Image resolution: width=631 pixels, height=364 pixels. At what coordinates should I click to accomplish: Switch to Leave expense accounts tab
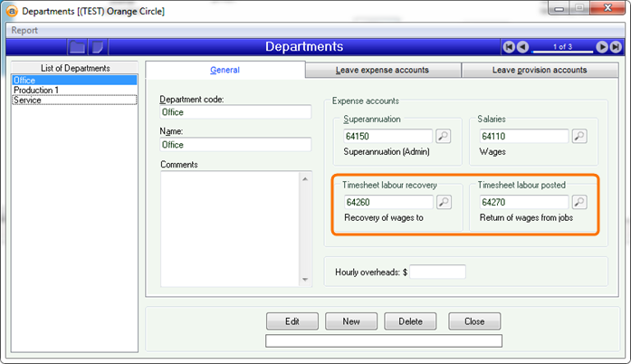382,70
